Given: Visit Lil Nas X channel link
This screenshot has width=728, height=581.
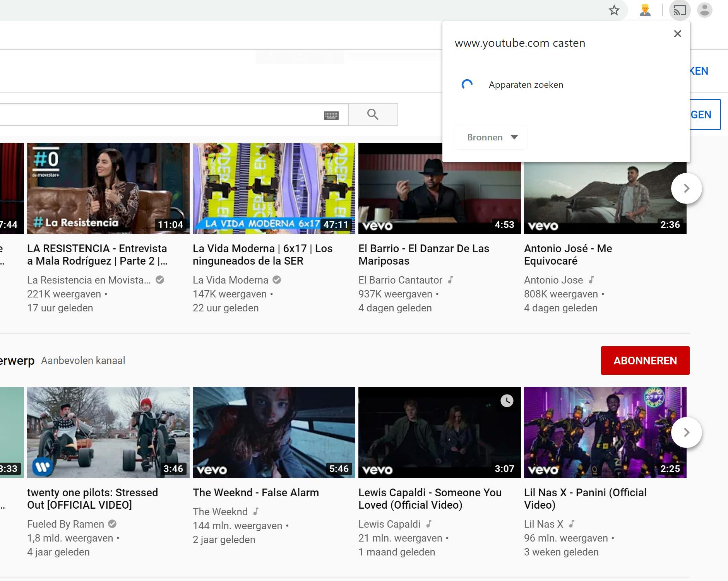Looking at the screenshot, I should pyautogui.click(x=544, y=524).
